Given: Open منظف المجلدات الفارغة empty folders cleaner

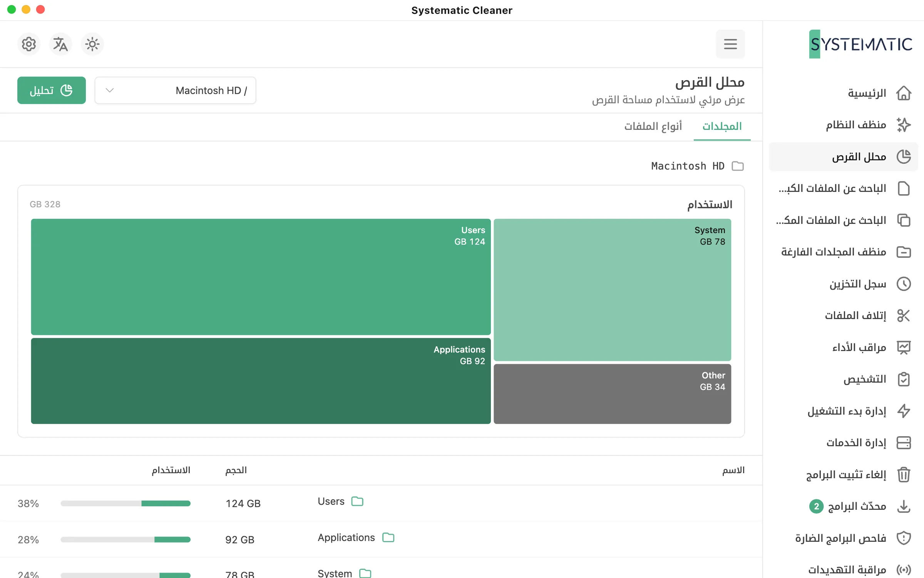Looking at the screenshot, I should point(844,252).
